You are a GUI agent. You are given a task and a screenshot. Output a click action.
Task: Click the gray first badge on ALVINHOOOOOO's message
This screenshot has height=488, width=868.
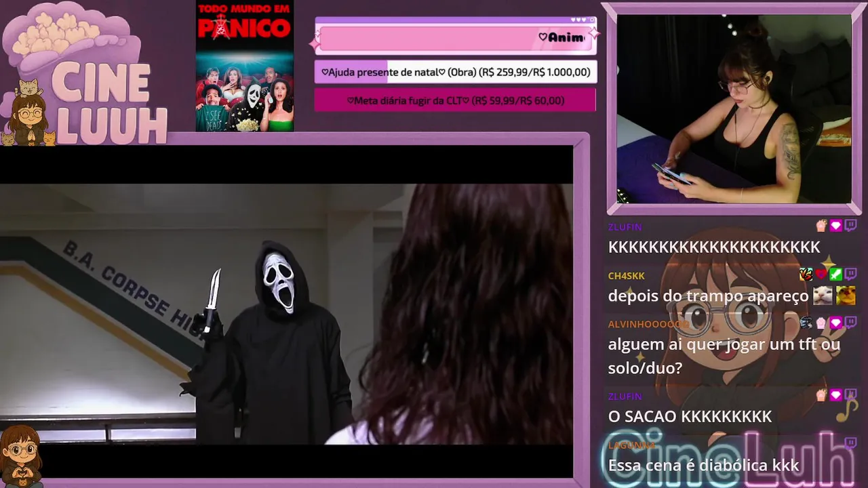(806, 323)
